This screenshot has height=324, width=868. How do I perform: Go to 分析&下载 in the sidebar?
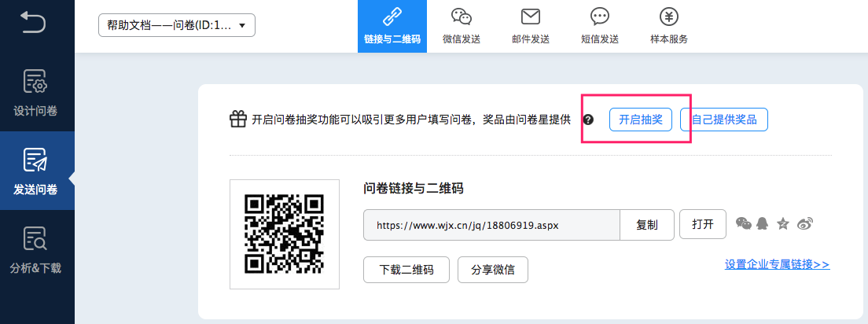(x=35, y=249)
